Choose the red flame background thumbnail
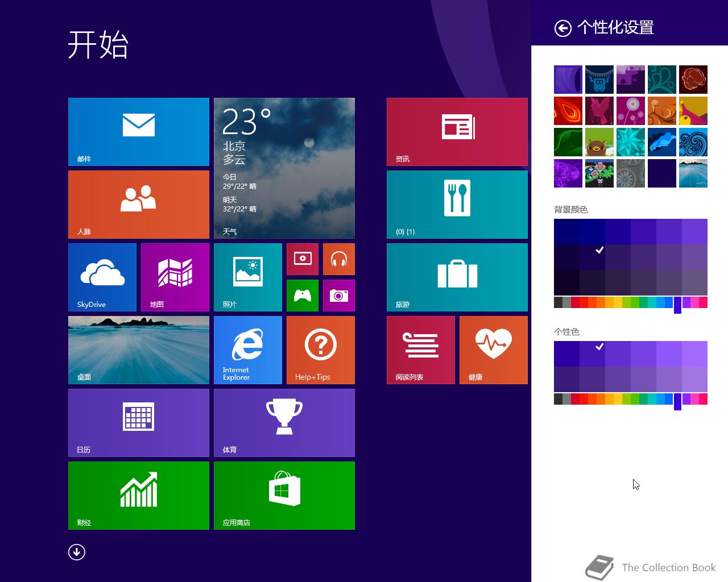 point(568,111)
